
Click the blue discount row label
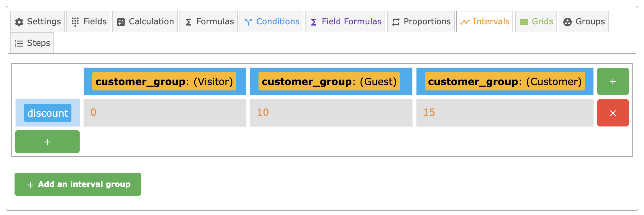(48, 113)
